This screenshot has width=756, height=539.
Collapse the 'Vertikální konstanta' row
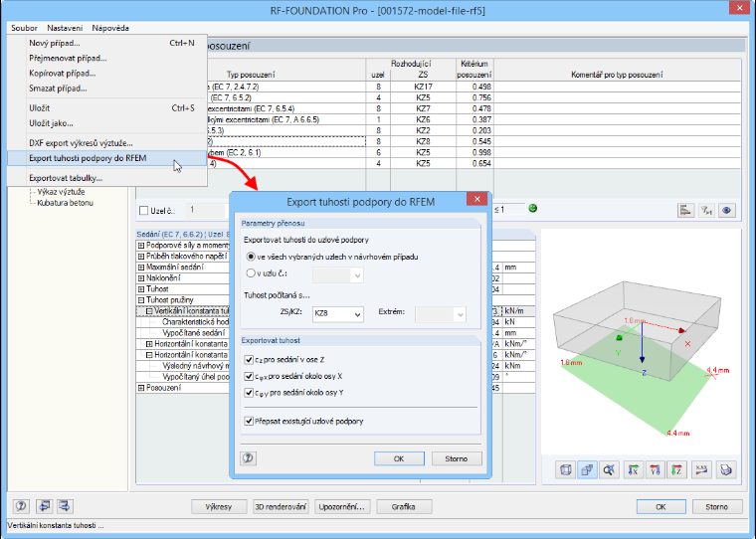point(149,311)
